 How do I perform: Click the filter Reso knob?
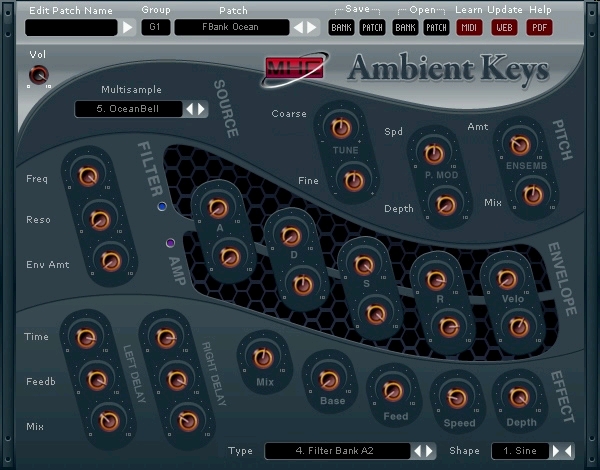[100, 219]
